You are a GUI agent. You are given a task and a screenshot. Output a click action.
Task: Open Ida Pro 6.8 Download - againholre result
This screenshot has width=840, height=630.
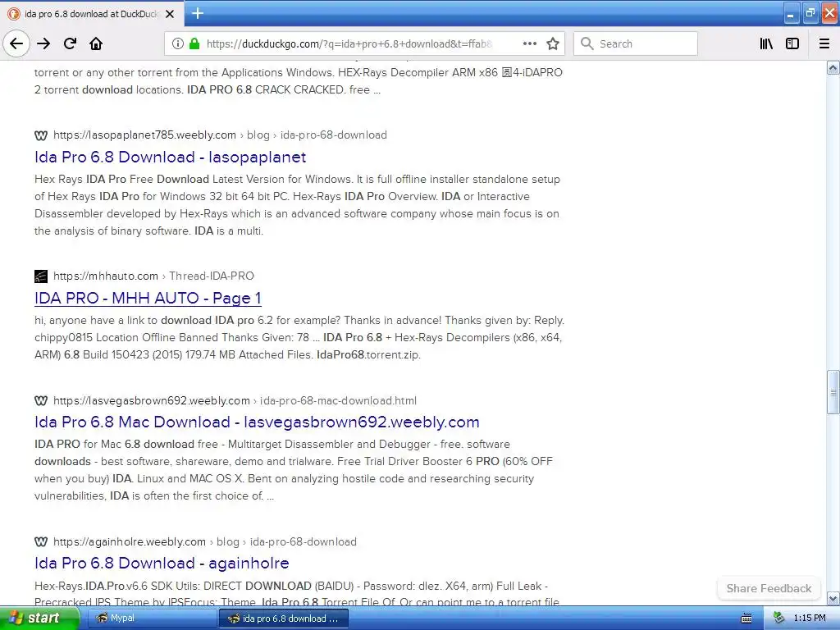[x=162, y=563]
